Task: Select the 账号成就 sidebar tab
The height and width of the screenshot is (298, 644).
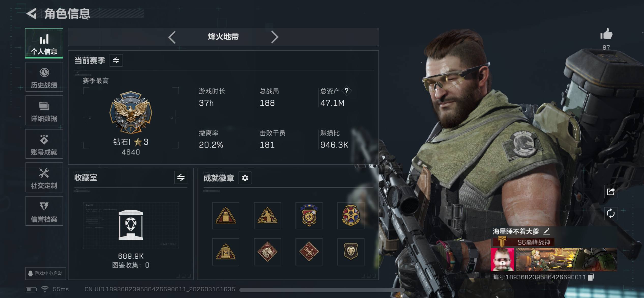Action: [x=44, y=144]
